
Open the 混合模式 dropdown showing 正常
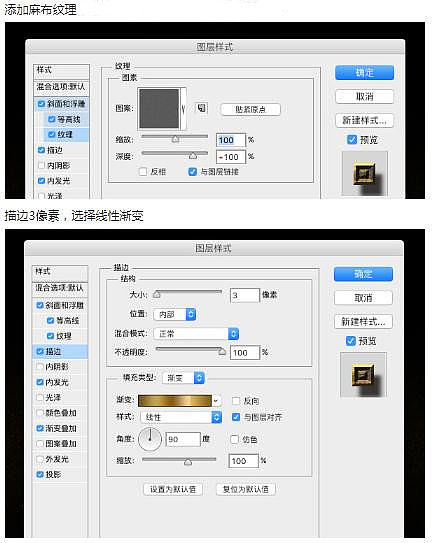(196, 334)
